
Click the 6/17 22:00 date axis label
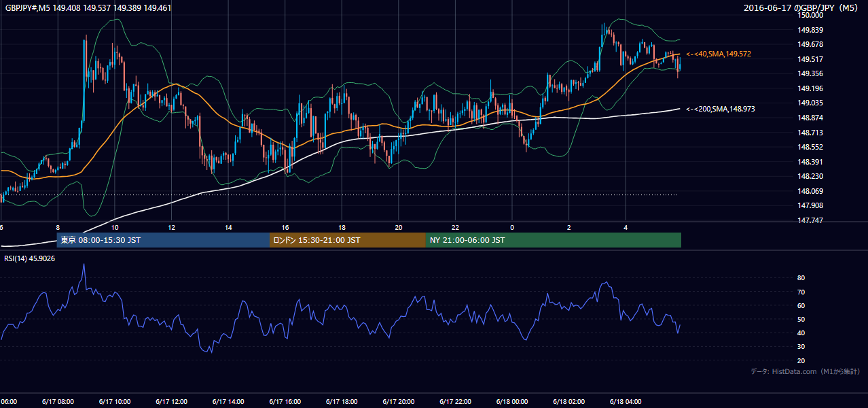[x=455, y=402]
